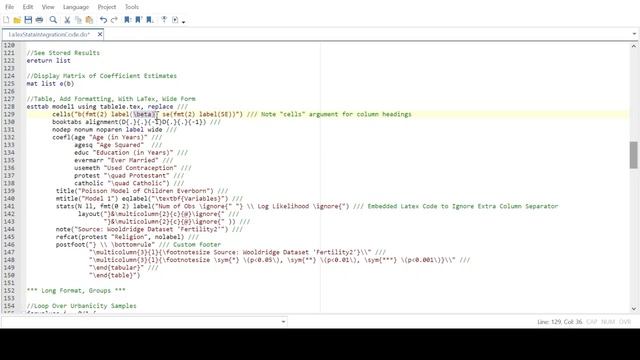640x360 pixels.
Task: Click the 'Used Contraception' label on line 136
Action: 140,168
